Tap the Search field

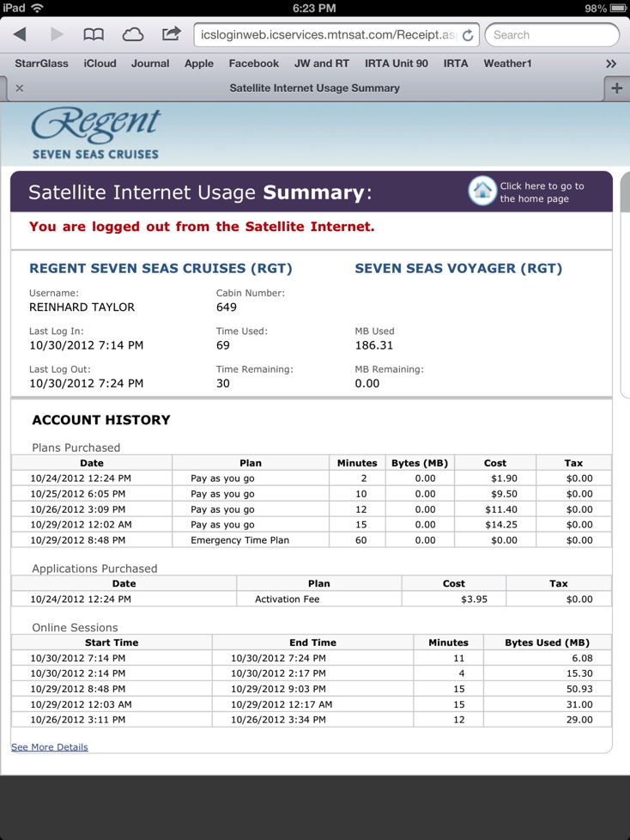click(552, 35)
